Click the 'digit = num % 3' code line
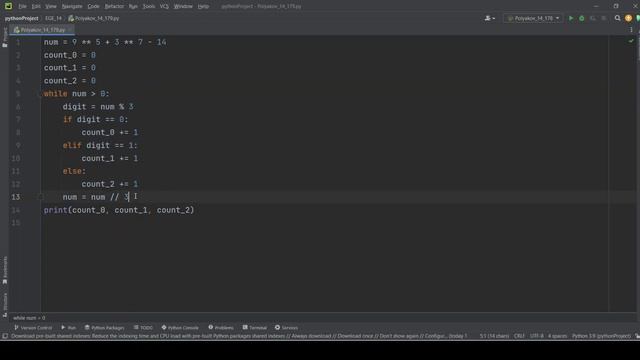The image size is (640, 360). [98, 107]
